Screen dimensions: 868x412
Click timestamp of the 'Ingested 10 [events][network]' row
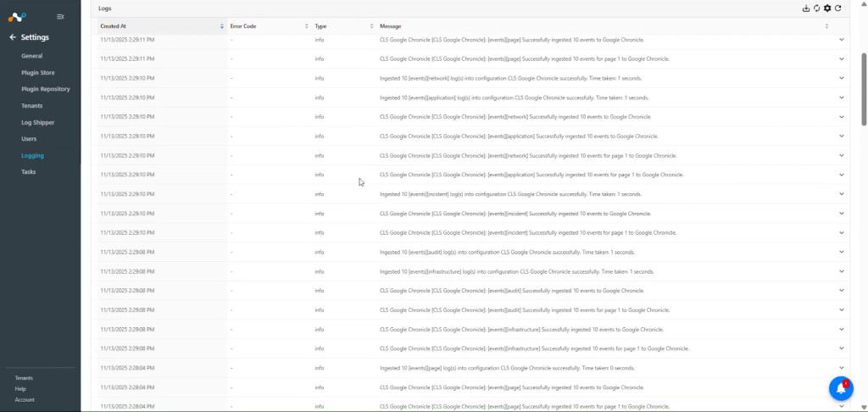(127, 78)
